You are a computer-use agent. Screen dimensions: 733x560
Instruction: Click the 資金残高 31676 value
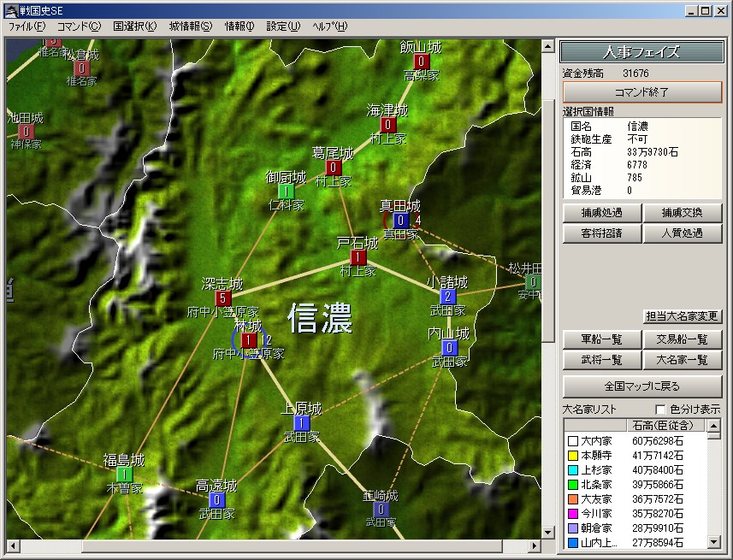coord(635,74)
